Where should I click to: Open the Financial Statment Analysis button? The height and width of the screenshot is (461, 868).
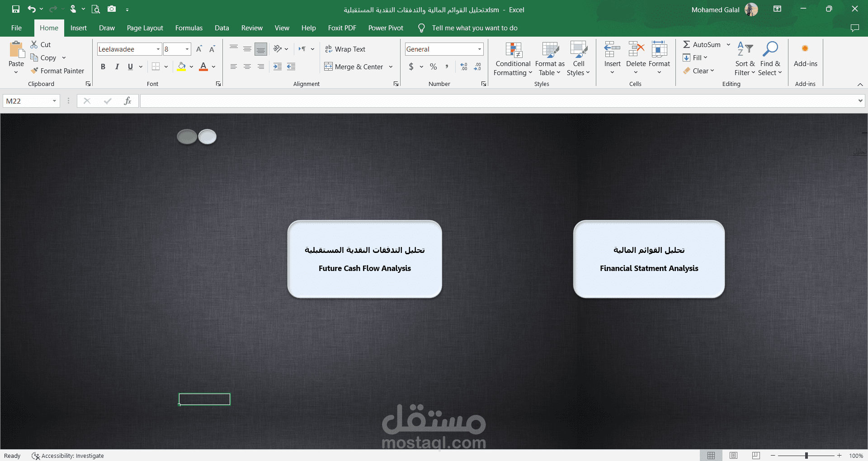pyautogui.click(x=649, y=259)
